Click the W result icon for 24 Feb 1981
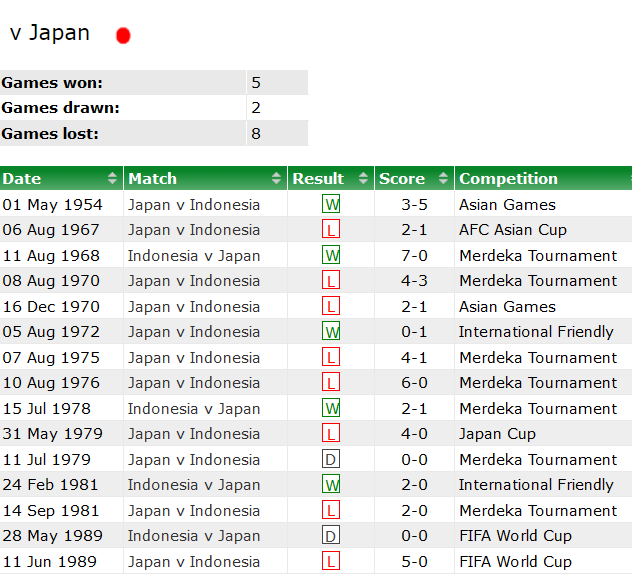 click(331, 485)
